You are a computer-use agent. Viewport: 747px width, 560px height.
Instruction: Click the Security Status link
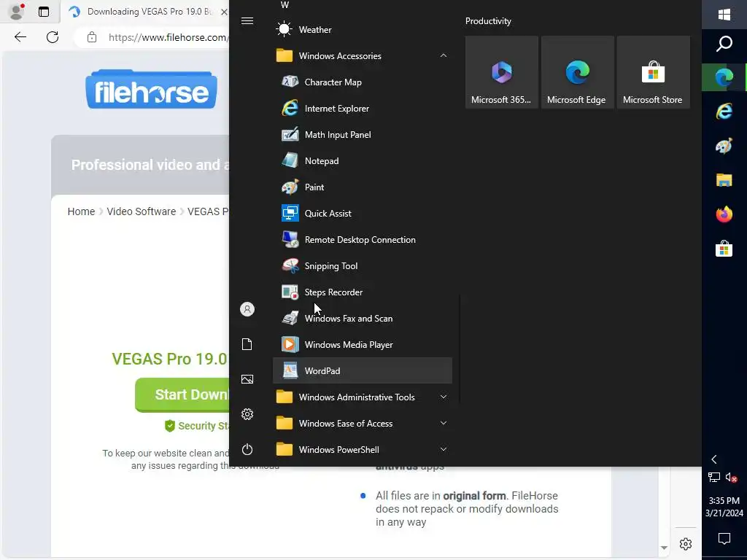click(x=197, y=426)
